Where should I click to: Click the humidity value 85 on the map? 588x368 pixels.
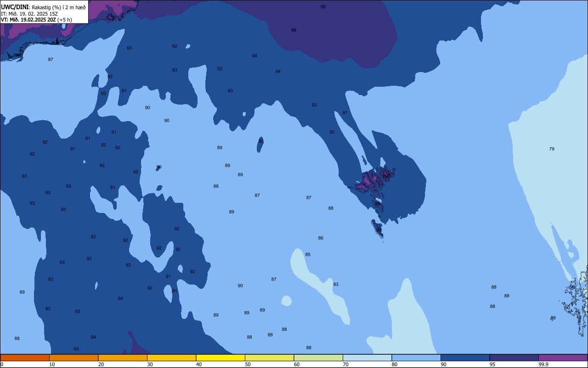tap(308, 255)
